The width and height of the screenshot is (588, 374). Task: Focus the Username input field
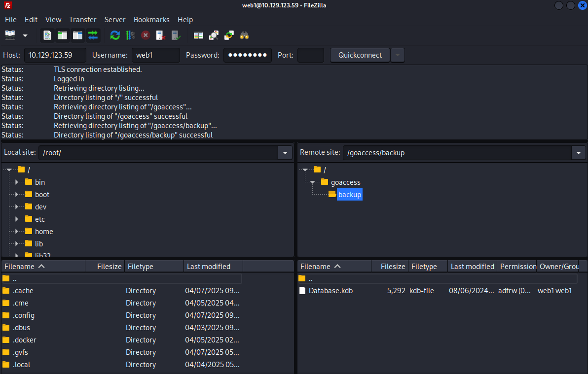155,55
